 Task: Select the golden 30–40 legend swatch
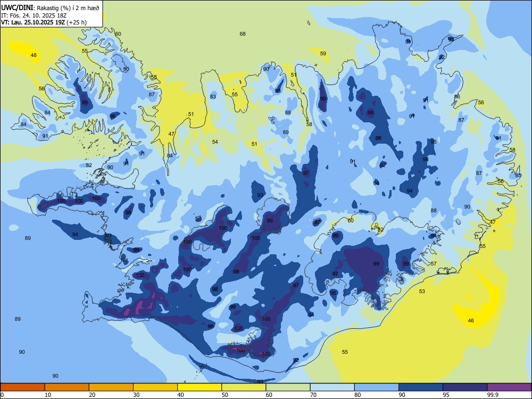[x=155, y=387]
